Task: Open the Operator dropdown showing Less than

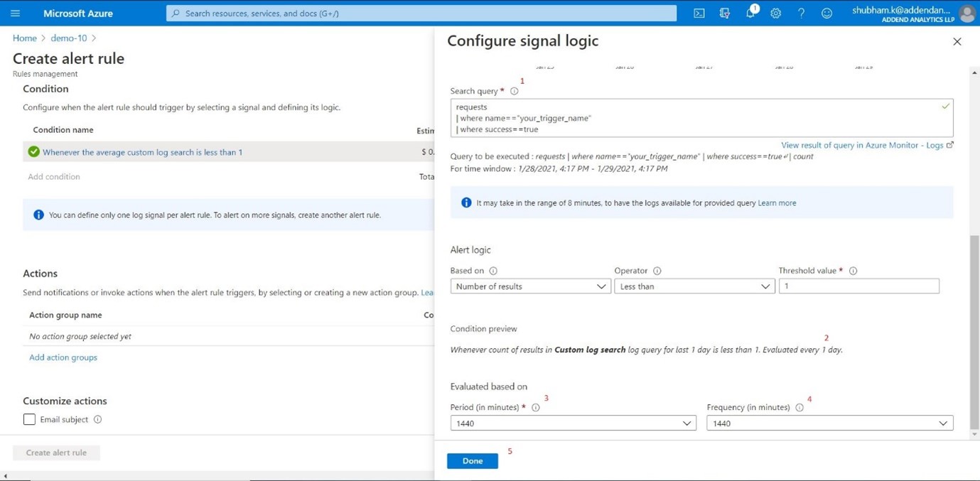Action: (694, 286)
